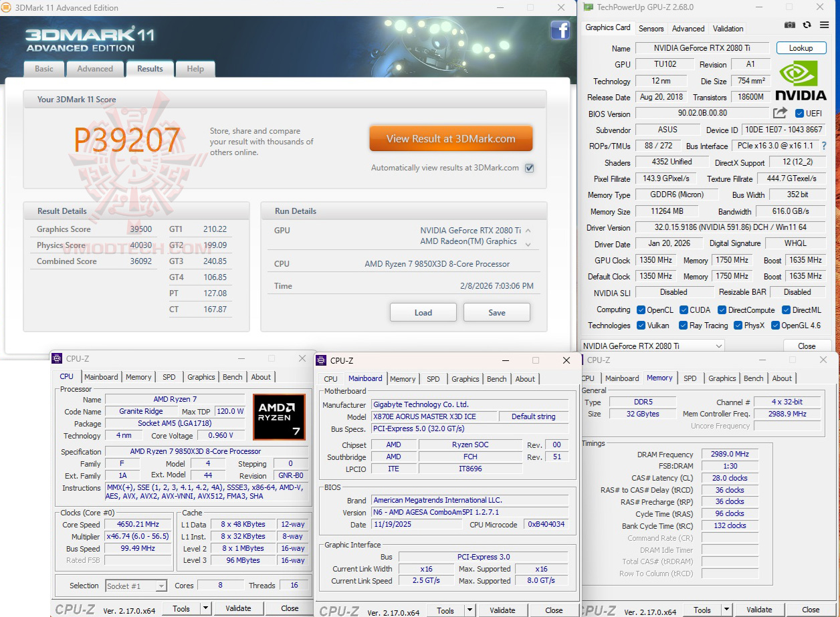Image resolution: width=840 pixels, height=617 pixels.
Task: Click Physics Score value 40030
Action: pyautogui.click(x=141, y=245)
